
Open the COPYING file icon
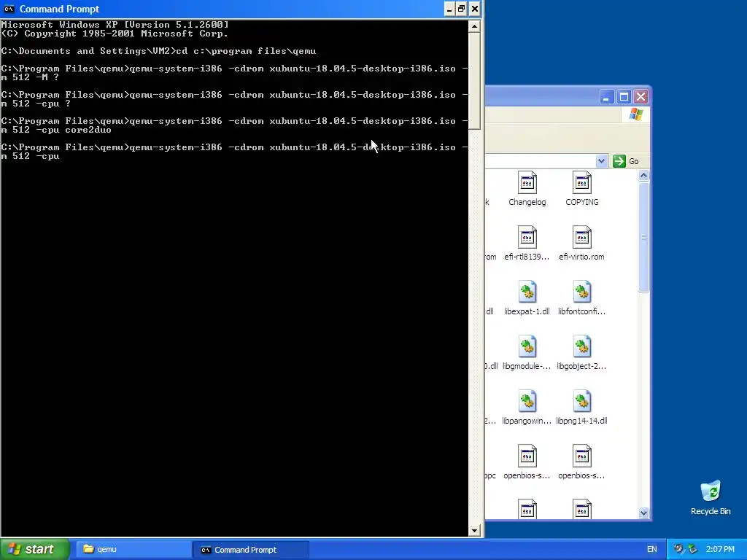point(581,183)
